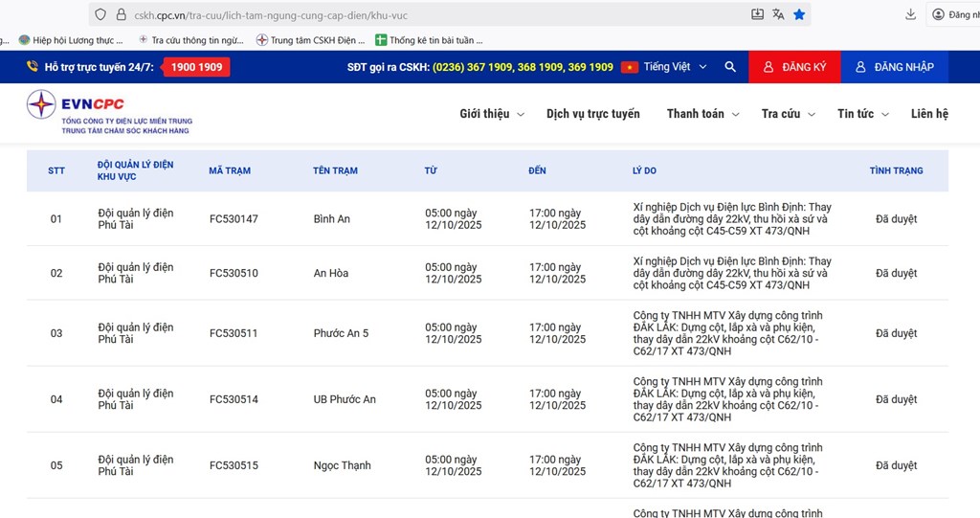Image resolution: width=980 pixels, height=518 pixels.
Task: Go to the Liên hệ page
Action: click(x=928, y=114)
